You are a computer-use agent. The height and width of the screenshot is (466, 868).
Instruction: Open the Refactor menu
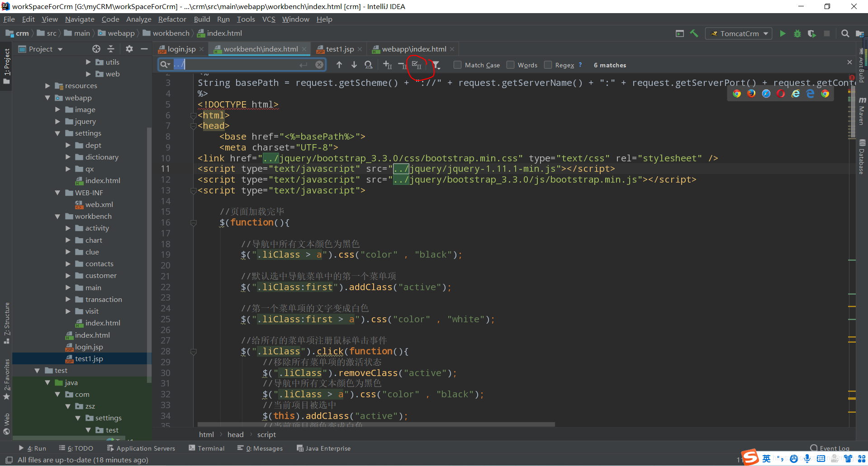pos(172,19)
